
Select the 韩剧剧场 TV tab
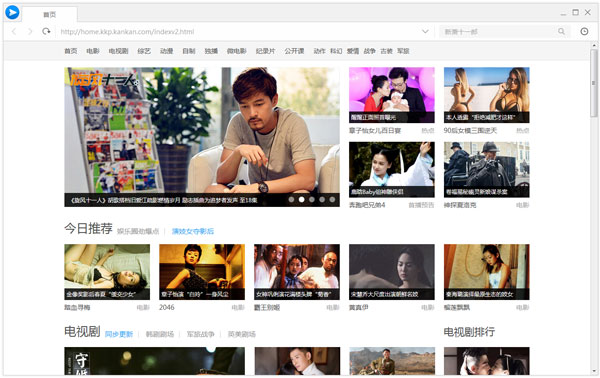[160, 334]
